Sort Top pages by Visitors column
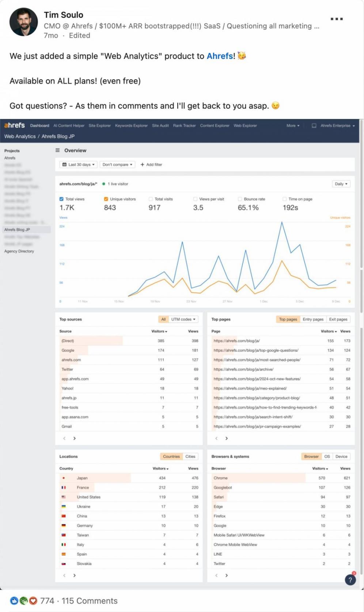The width and height of the screenshot is (364, 612). (329, 331)
